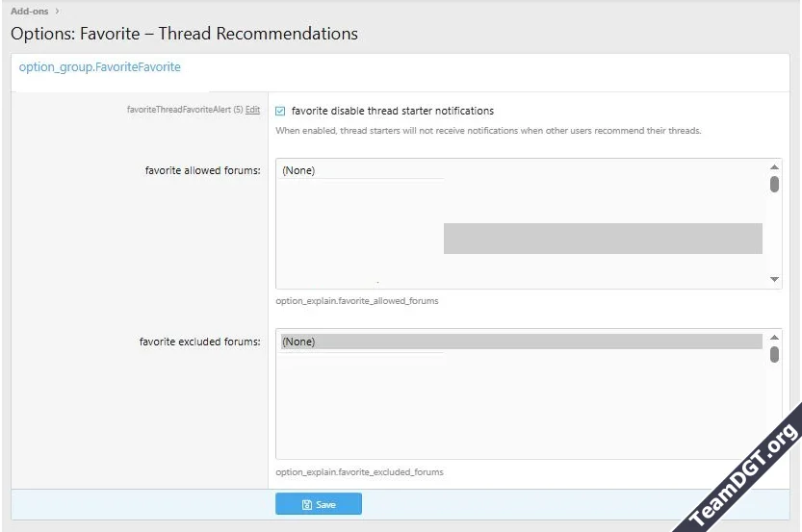Click the breadcrumb chevron after Add-ons
This screenshot has height=532, width=802.
pos(58,12)
